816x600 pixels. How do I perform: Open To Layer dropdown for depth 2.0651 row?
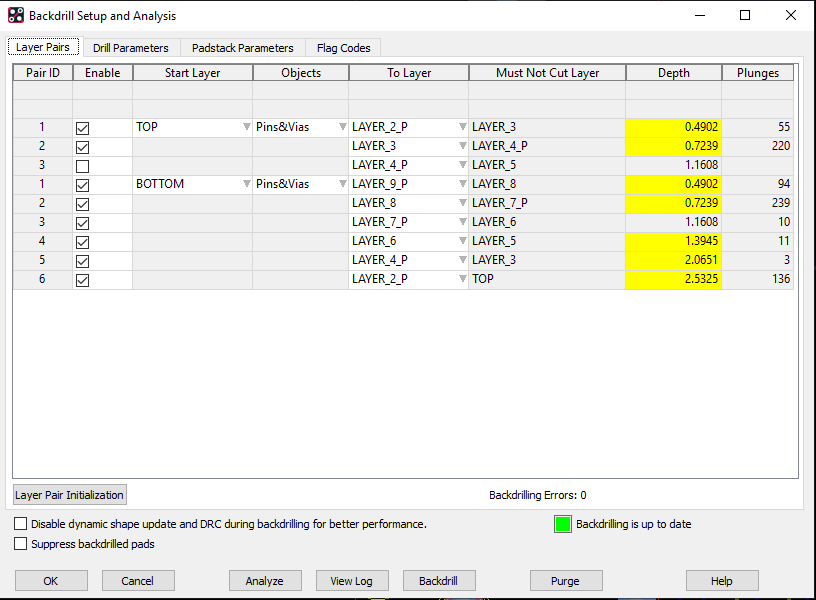pos(462,260)
